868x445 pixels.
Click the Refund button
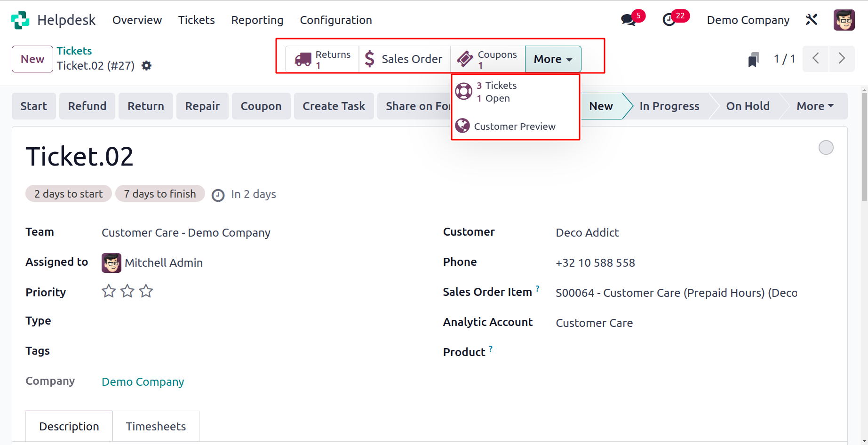[x=87, y=106]
